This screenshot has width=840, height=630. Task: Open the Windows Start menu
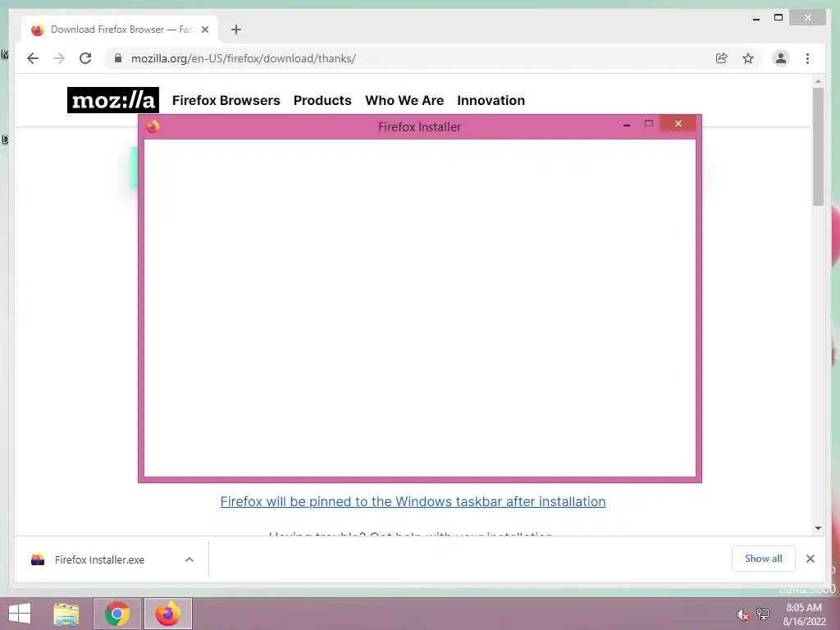(x=20, y=614)
